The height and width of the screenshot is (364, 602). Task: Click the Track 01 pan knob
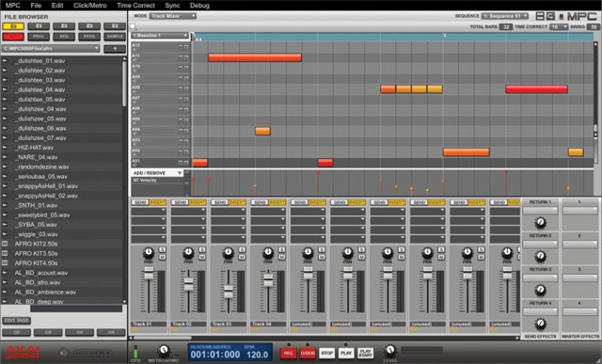point(149,253)
